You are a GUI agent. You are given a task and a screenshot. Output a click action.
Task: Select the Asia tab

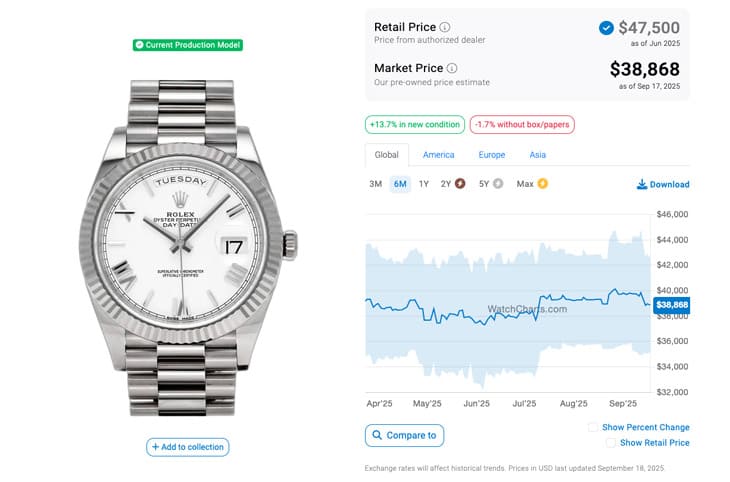[538, 155]
